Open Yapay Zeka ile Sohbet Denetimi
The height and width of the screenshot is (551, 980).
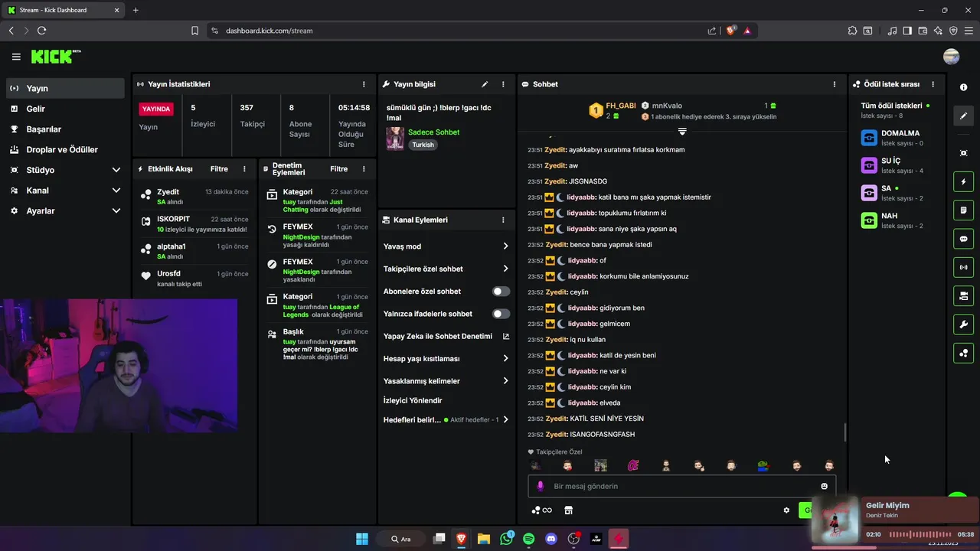click(437, 336)
